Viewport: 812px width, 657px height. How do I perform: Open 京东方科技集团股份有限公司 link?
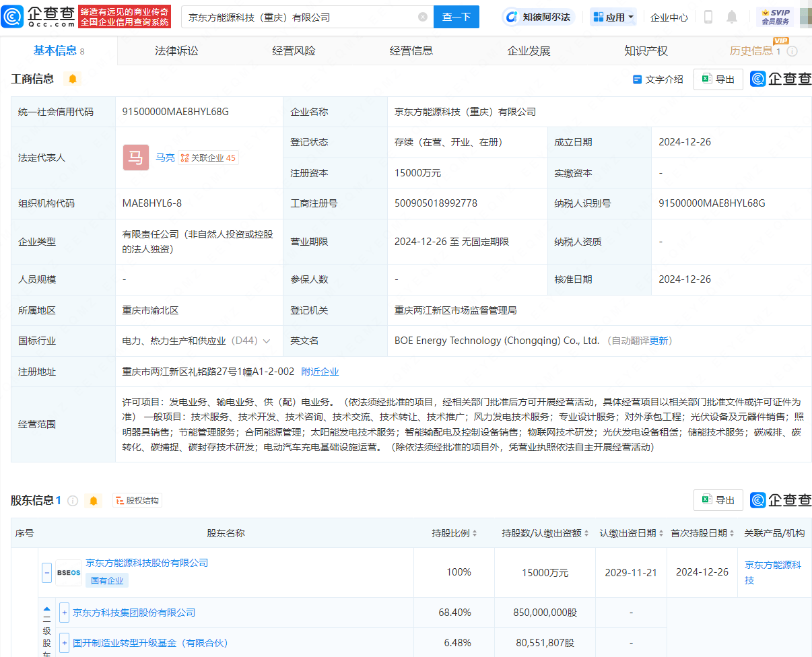click(134, 613)
